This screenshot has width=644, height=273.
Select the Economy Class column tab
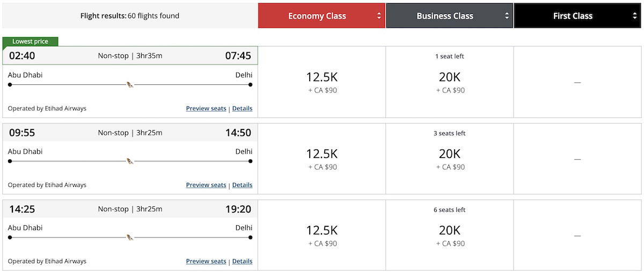[321, 16]
